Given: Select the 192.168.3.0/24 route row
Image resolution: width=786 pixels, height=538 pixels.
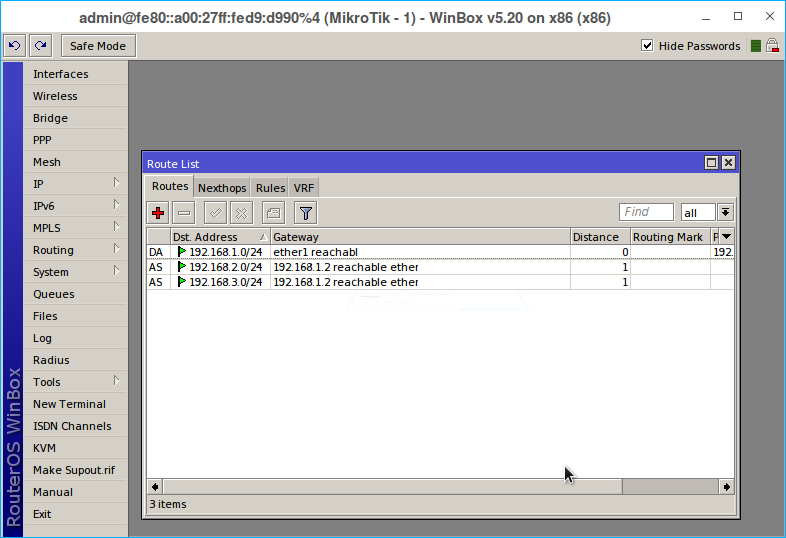Looking at the screenshot, I should [x=440, y=282].
